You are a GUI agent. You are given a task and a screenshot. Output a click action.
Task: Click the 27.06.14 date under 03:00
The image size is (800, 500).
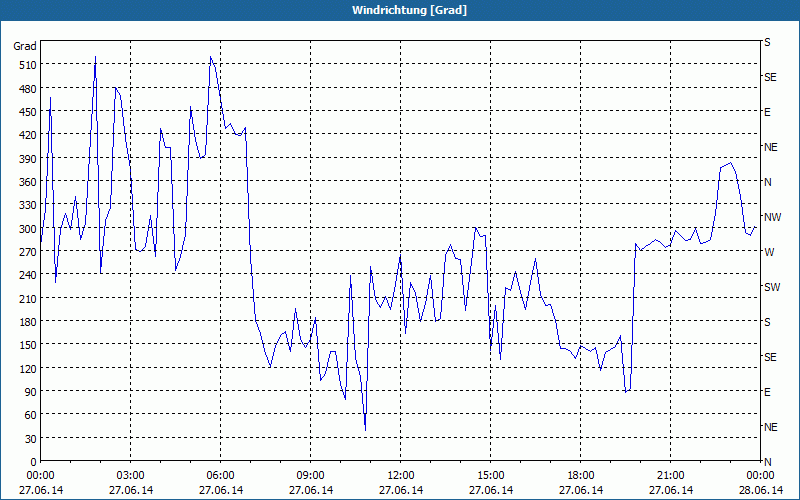point(131,490)
